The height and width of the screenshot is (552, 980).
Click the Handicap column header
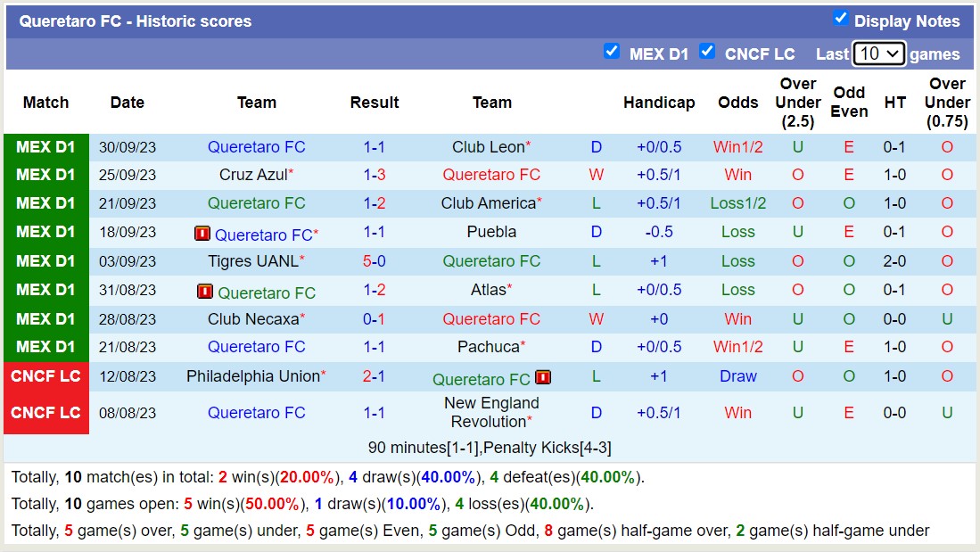pyautogui.click(x=659, y=103)
